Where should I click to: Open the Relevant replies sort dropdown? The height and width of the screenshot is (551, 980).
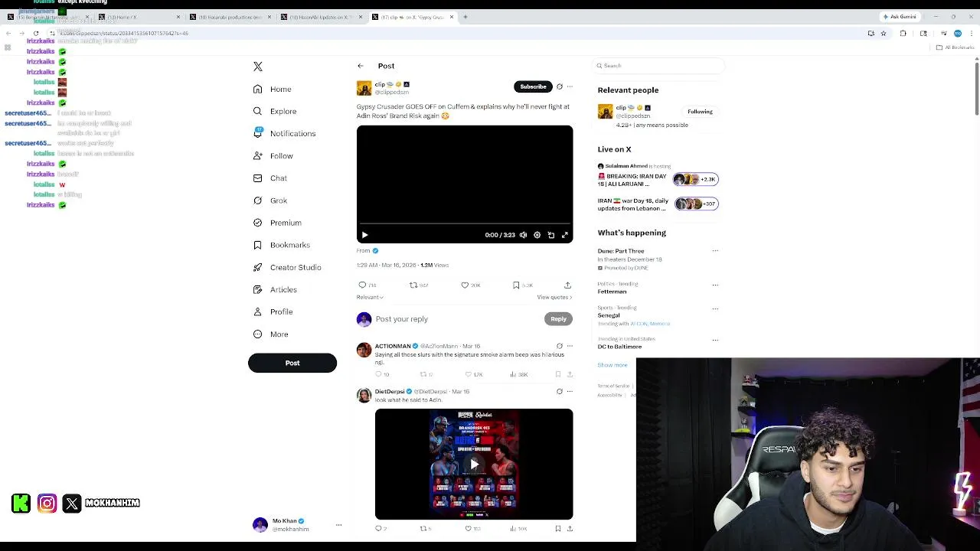pyautogui.click(x=370, y=297)
